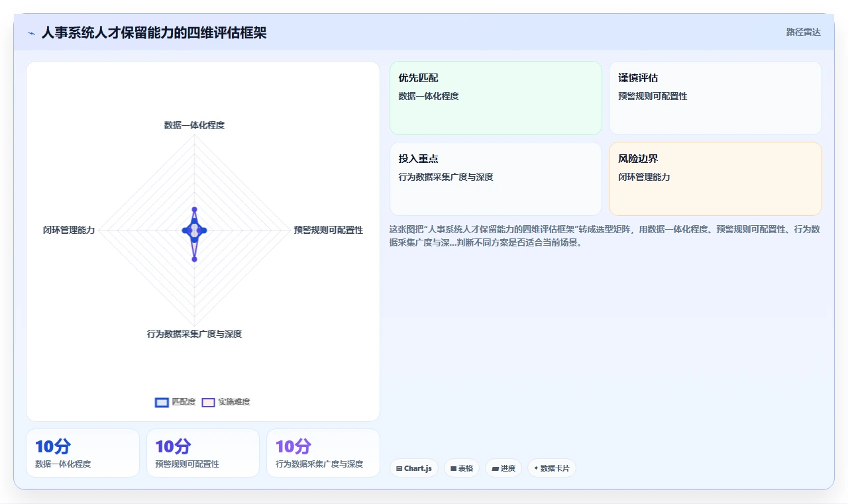
Task: Select the 10分 数据一体化程度 score card
Action: (83, 453)
